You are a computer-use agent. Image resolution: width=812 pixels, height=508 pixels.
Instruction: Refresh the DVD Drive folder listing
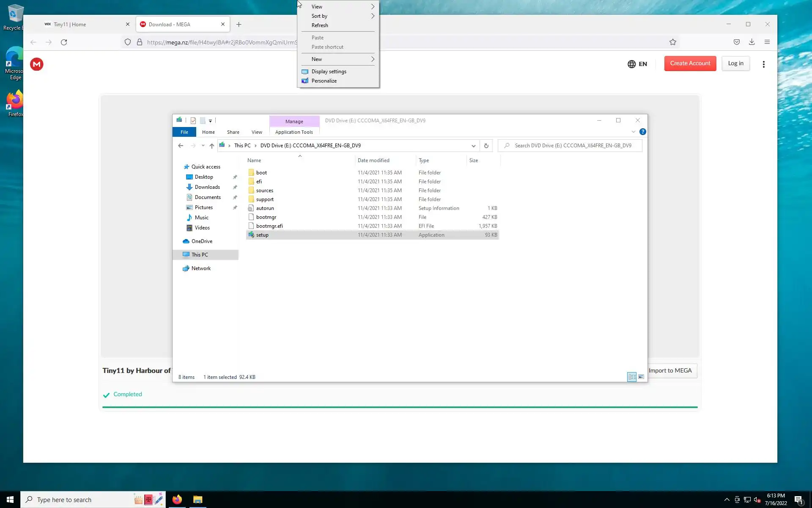click(486, 146)
